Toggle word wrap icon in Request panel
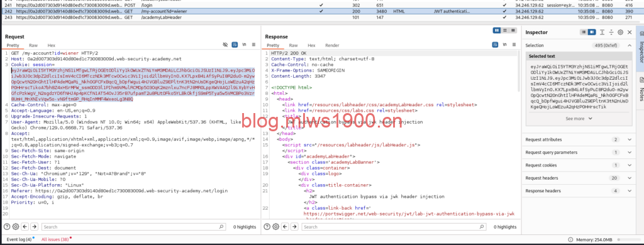644x245 pixels. coord(235,45)
